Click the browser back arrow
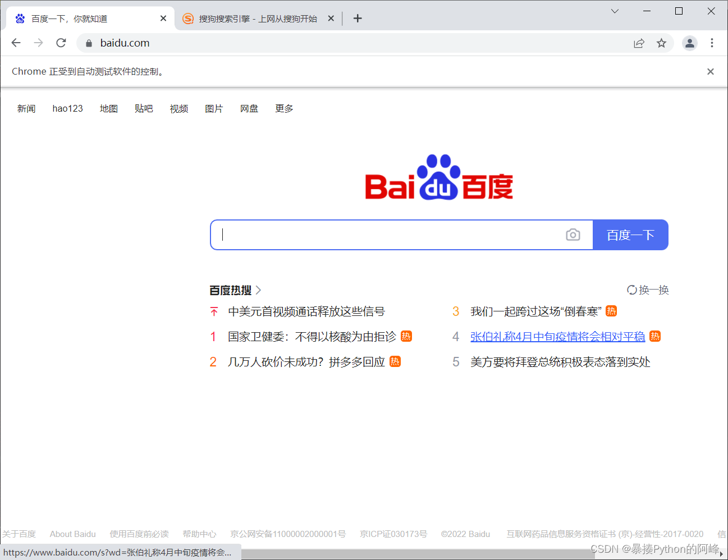The height and width of the screenshot is (560, 728). point(16,43)
